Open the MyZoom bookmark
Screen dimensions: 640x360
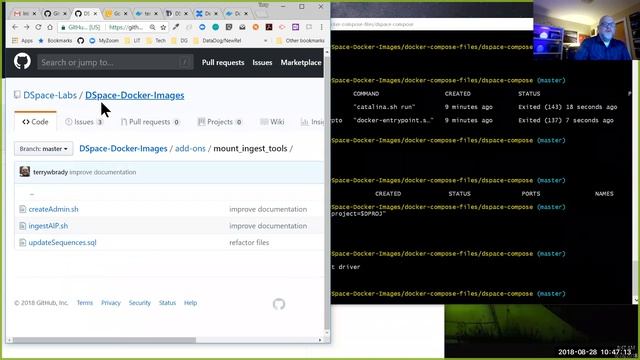(104, 40)
